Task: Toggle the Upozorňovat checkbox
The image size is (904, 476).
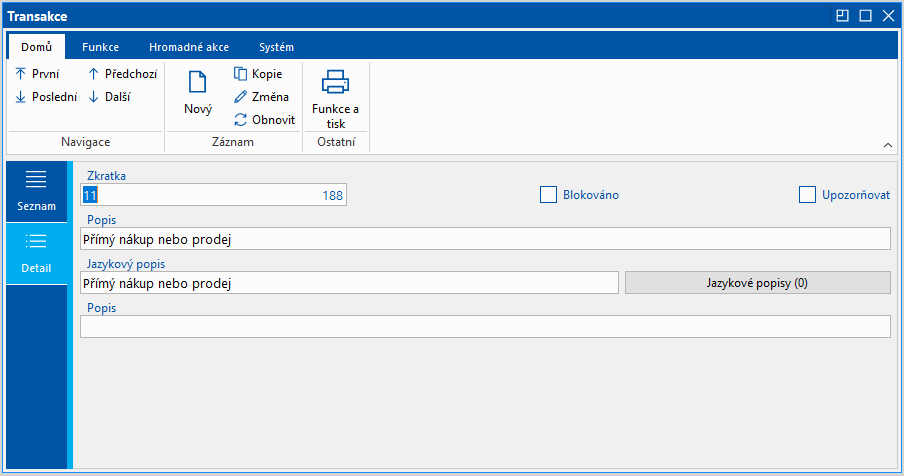Action: tap(807, 195)
